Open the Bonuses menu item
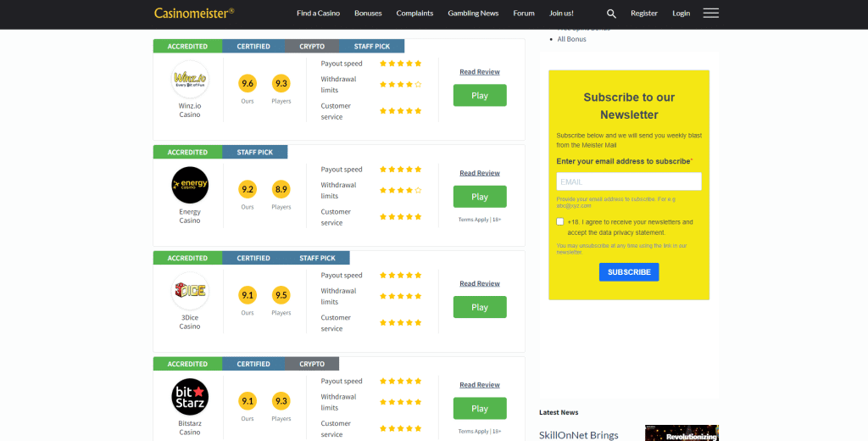Image resolution: width=868 pixels, height=441 pixels. (x=368, y=14)
